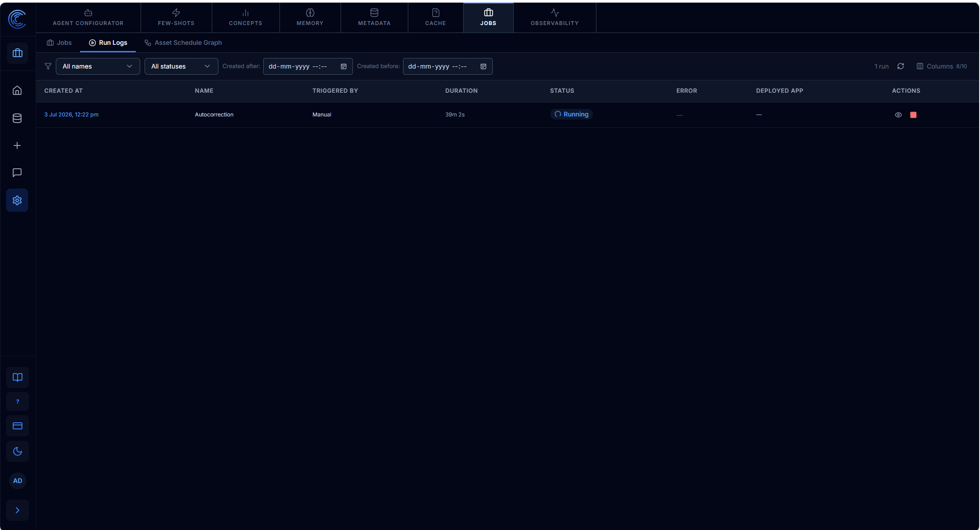Refresh the run logs list
This screenshot has width=980, height=530.
pos(900,66)
